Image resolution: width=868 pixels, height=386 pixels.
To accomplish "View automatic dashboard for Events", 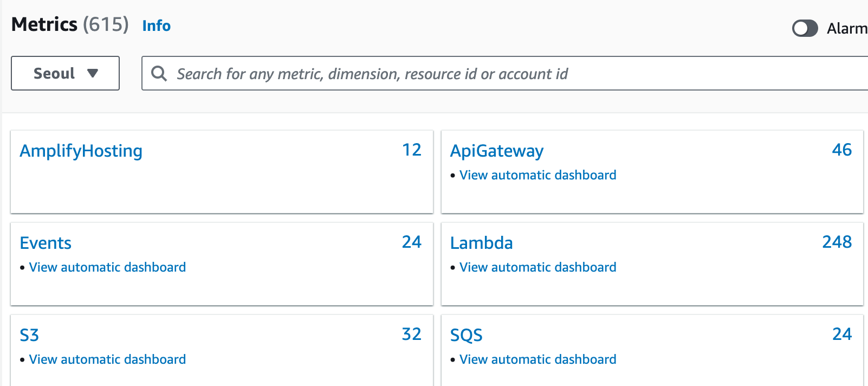I will [107, 267].
